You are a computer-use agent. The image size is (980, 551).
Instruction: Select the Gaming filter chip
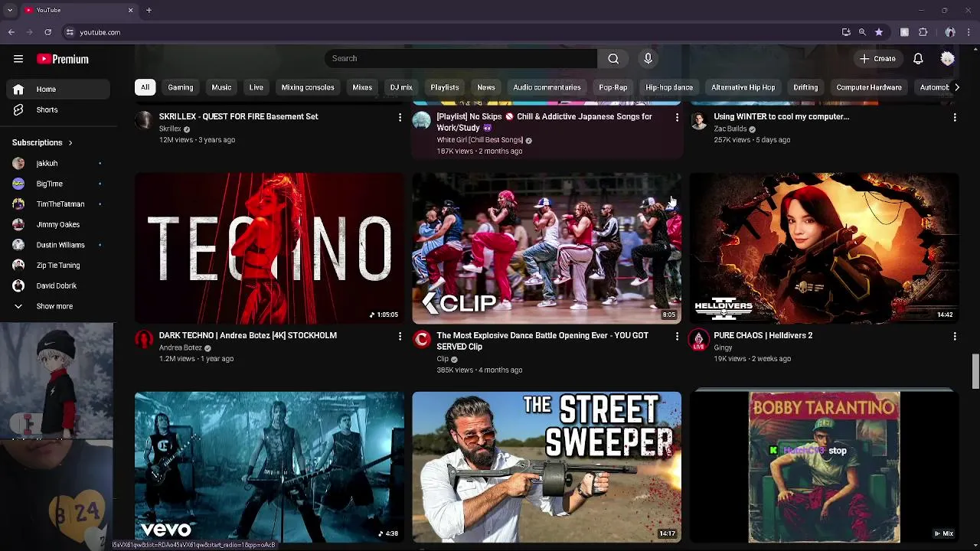[x=181, y=87]
